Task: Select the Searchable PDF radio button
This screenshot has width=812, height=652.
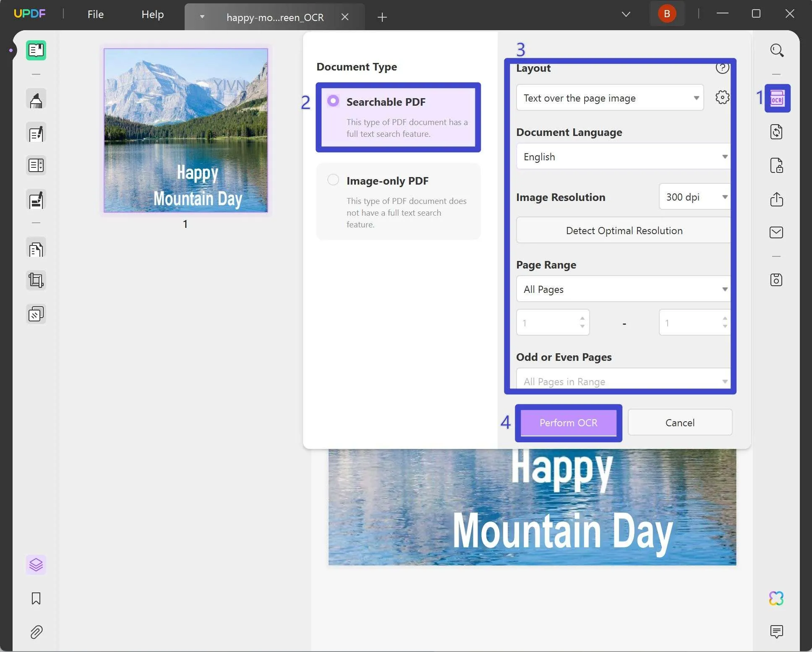Action: pos(333,101)
